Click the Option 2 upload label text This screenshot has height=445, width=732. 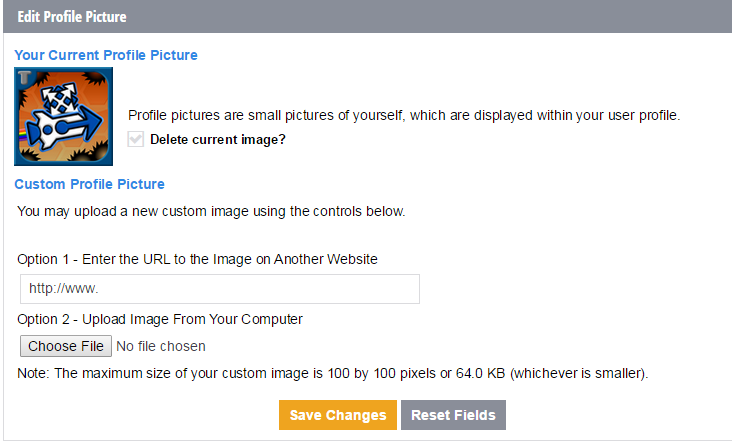160,319
